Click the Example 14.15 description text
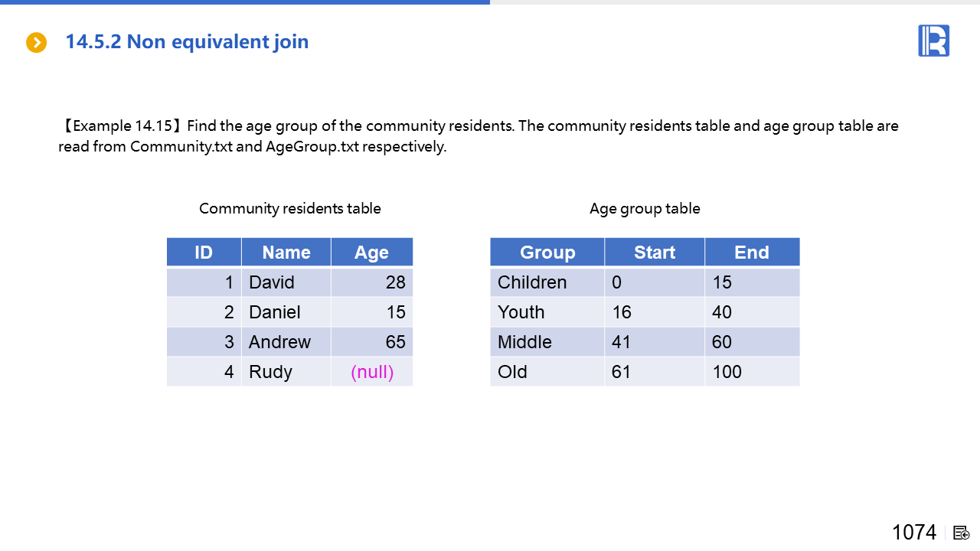 tap(479, 135)
